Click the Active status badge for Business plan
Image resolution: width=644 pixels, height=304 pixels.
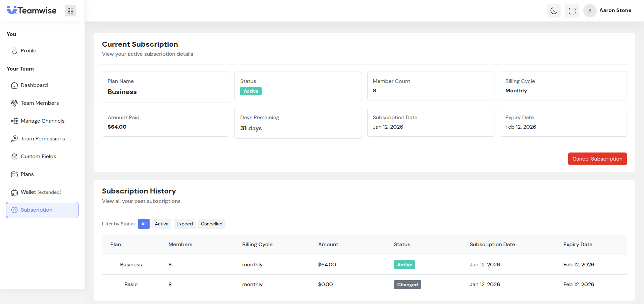[404, 265]
